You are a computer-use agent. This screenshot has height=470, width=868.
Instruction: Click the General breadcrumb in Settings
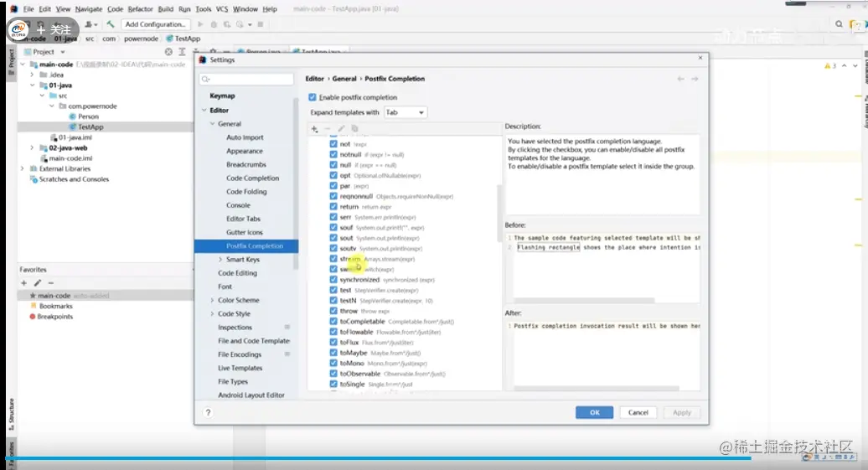[x=344, y=79]
